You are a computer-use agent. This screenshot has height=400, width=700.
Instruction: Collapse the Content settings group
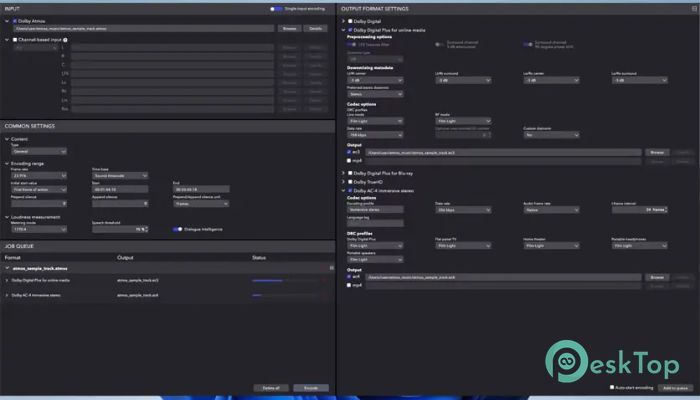pos(7,139)
